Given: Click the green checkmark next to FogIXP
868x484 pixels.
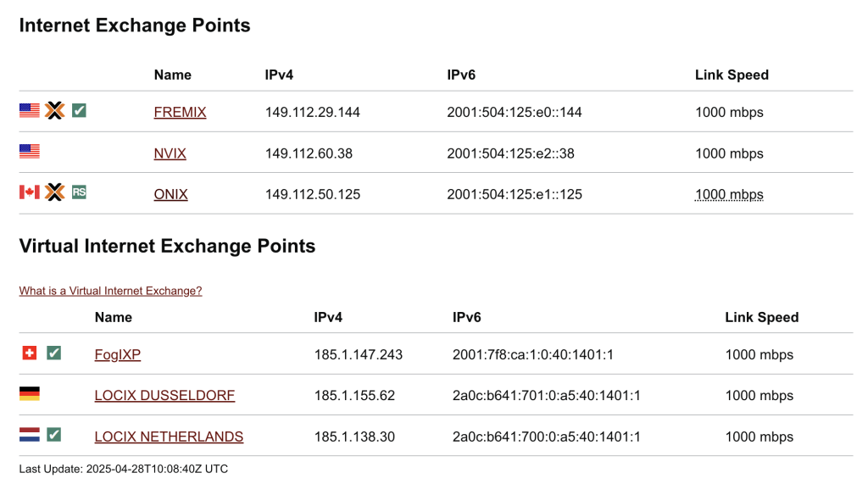Looking at the screenshot, I should 53,353.
